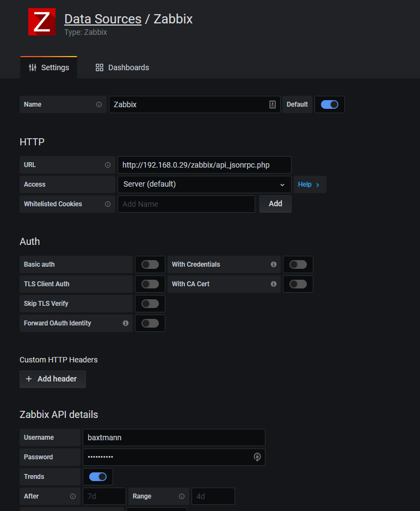Open the Access dropdown
Image resolution: width=420 pixels, height=511 pixels.
(204, 184)
